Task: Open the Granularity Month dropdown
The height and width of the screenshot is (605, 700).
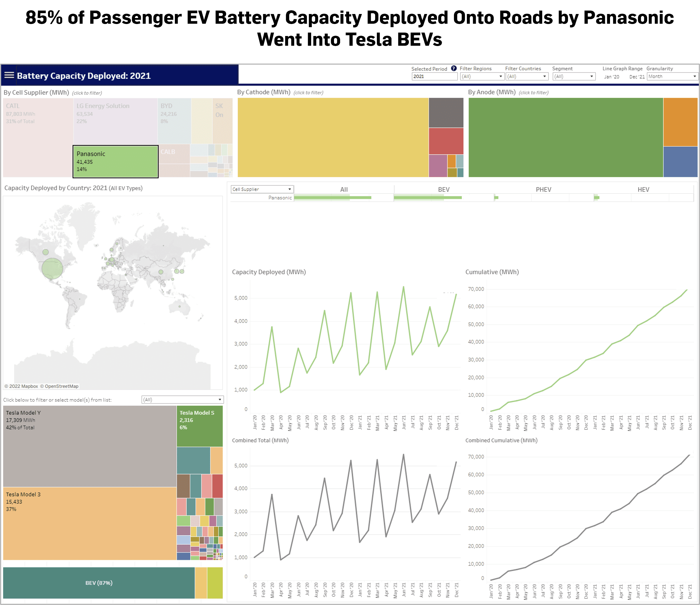Action: [672, 76]
